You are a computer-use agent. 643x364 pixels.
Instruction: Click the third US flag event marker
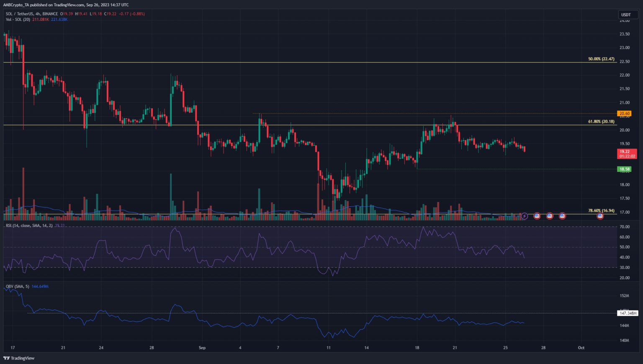click(562, 216)
